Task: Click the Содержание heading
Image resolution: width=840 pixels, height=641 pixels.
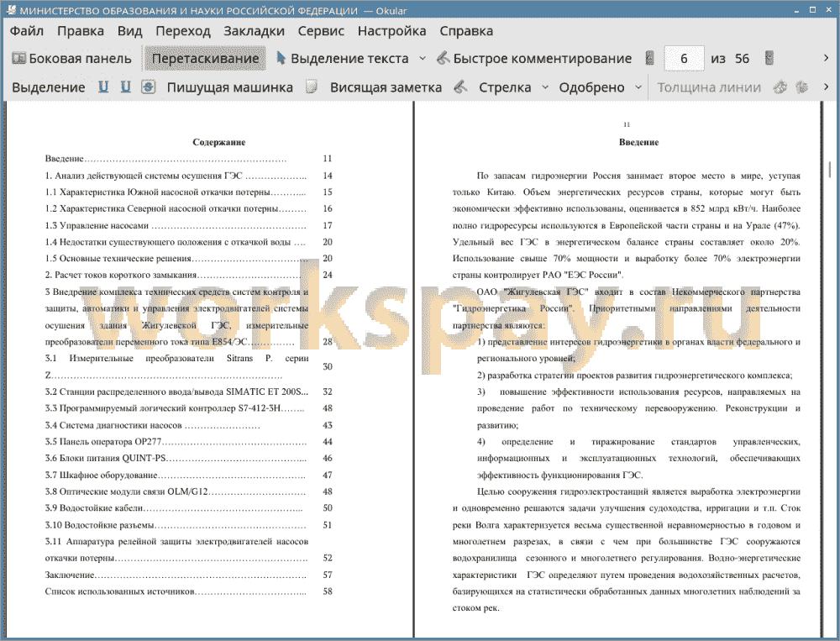Action: [x=219, y=142]
